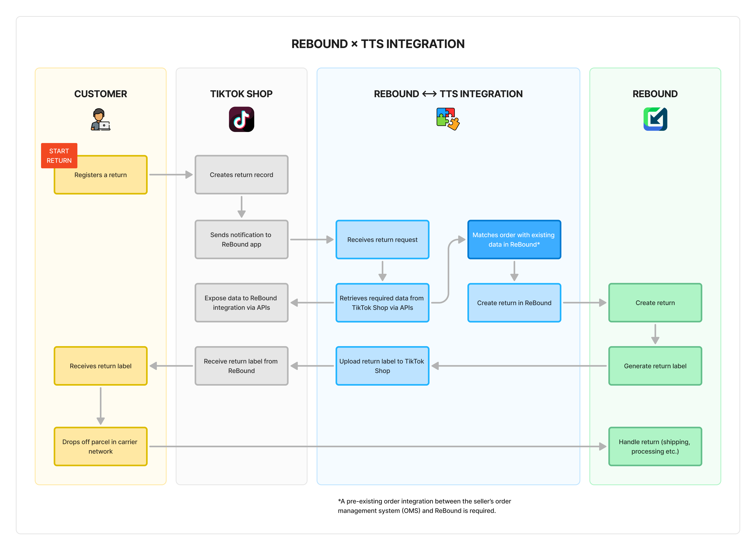Select the green 'Create return' box

tap(655, 303)
